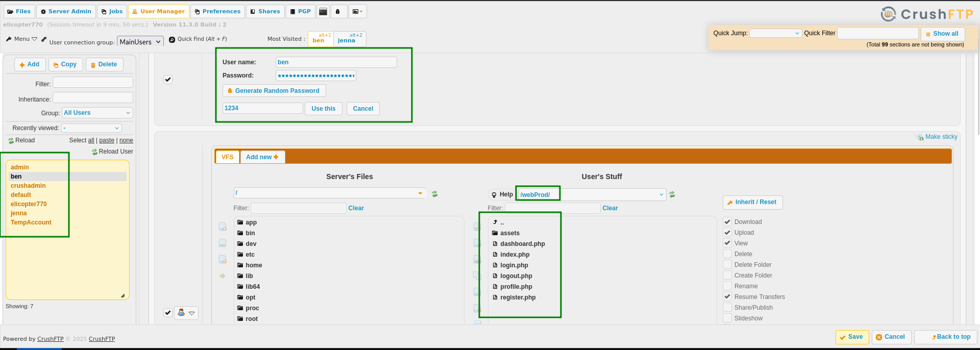Select user jenna in the user list
980x350 pixels.
tap(19, 213)
